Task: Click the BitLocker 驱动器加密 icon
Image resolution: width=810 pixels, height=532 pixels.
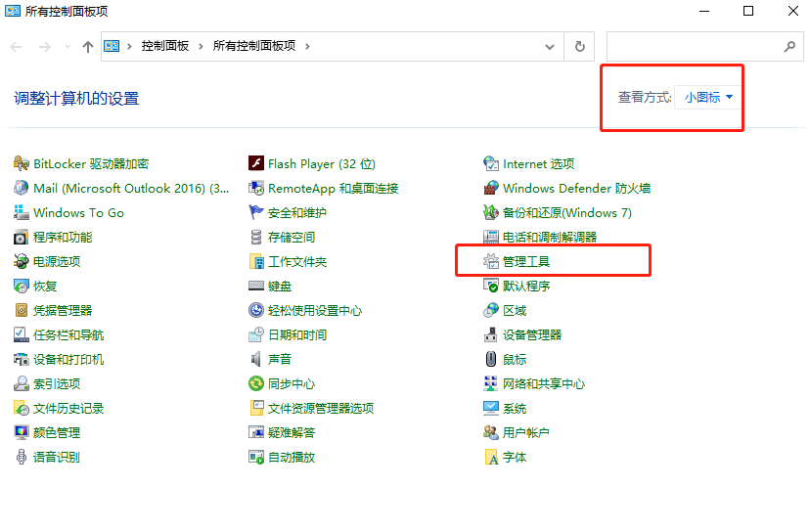Action: (x=22, y=164)
